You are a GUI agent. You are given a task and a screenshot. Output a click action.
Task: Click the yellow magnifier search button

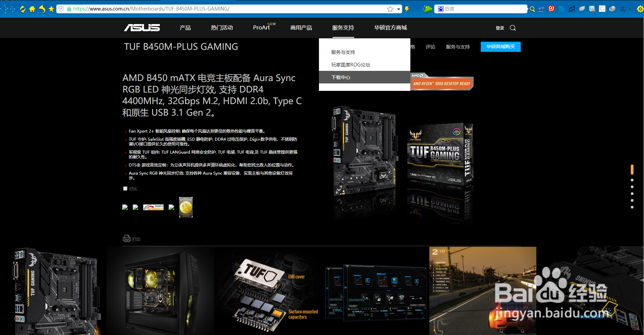(532, 9)
